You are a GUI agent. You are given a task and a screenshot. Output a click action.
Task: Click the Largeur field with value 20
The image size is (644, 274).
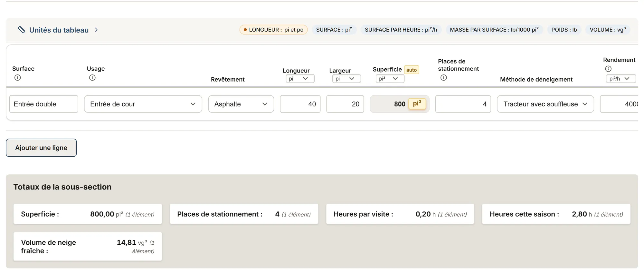click(x=345, y=104)
